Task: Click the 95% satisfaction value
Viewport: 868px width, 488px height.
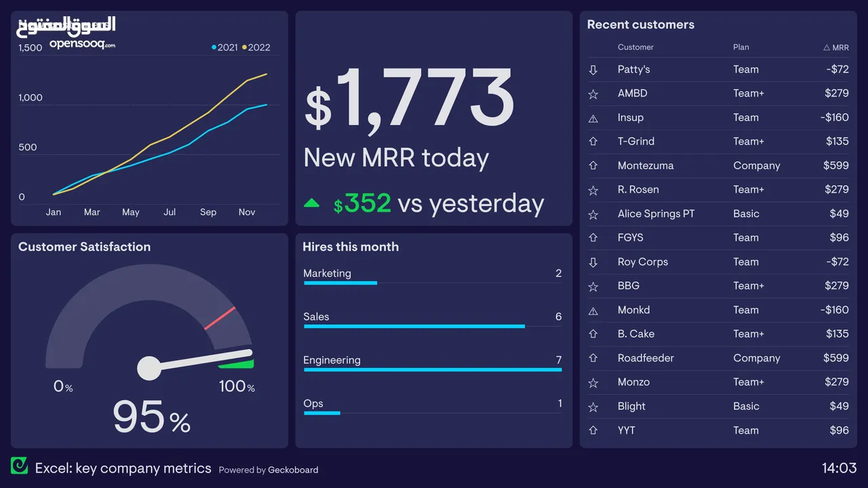Action: click(151, 417)
